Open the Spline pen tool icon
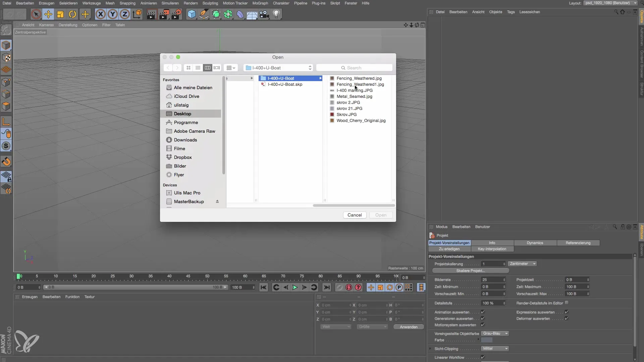Screen dimensions: 644x362 (204, 14)
